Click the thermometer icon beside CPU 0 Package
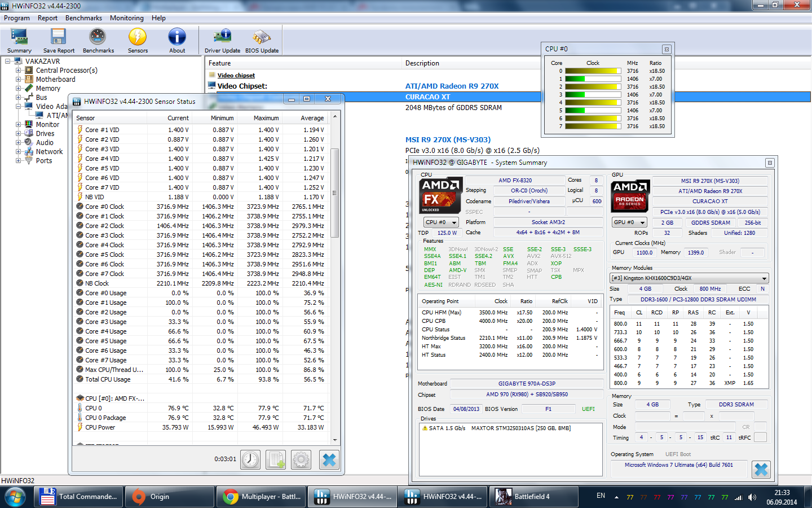Viewport: 812px width, 508px height. tap(80, 418)
